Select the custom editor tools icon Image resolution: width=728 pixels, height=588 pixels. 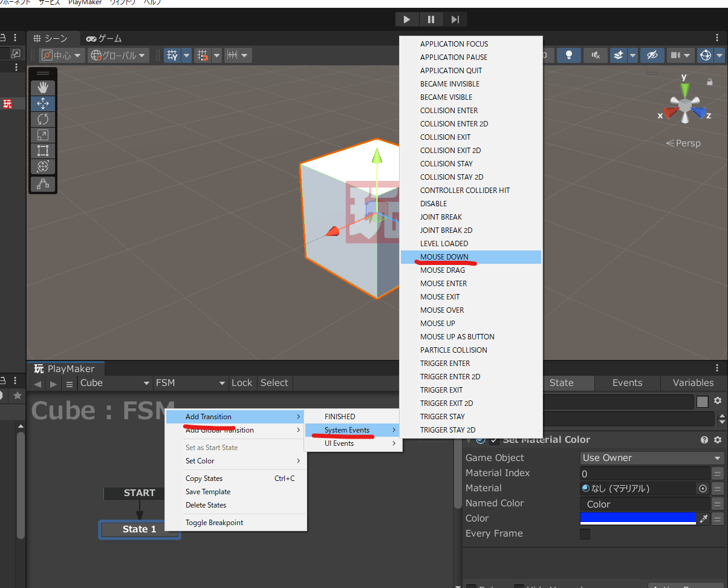point(43,183)
